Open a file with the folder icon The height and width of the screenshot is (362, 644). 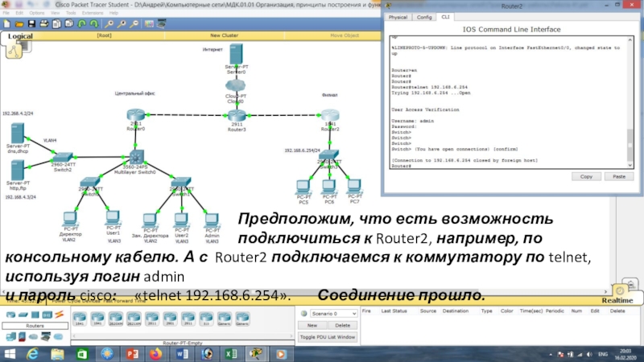coord(19,24)
